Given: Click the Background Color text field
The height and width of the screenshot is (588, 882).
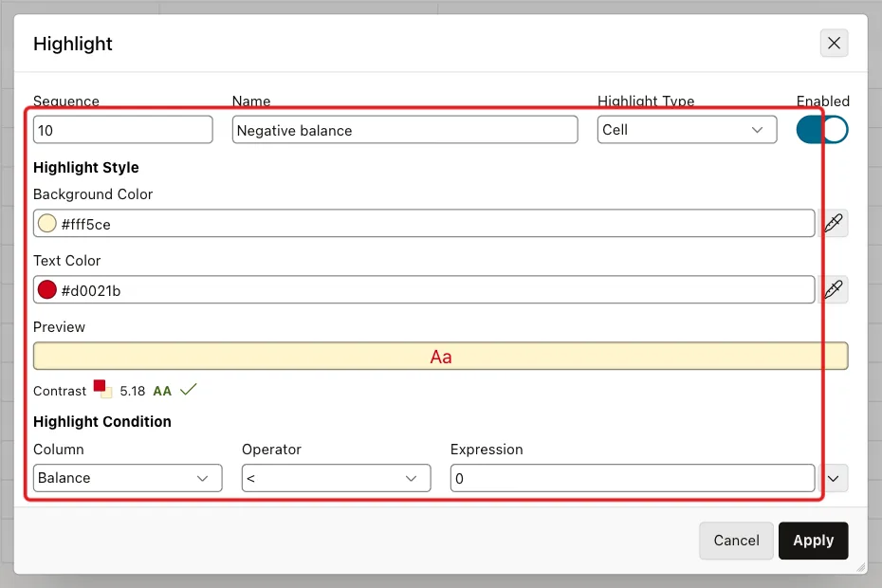Looking at the screenshot, I should (424, 224).
